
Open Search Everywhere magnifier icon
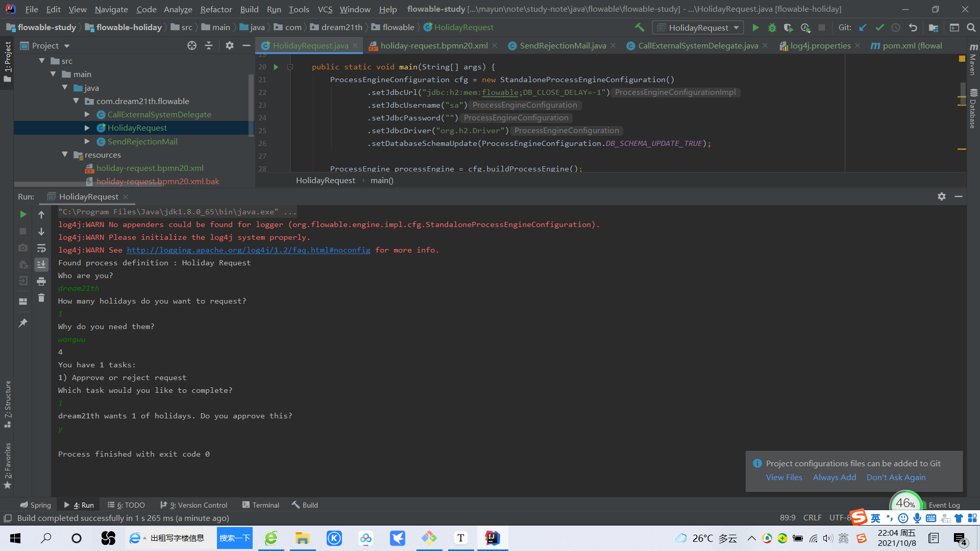pyautogui.click(x=971, y=28)
